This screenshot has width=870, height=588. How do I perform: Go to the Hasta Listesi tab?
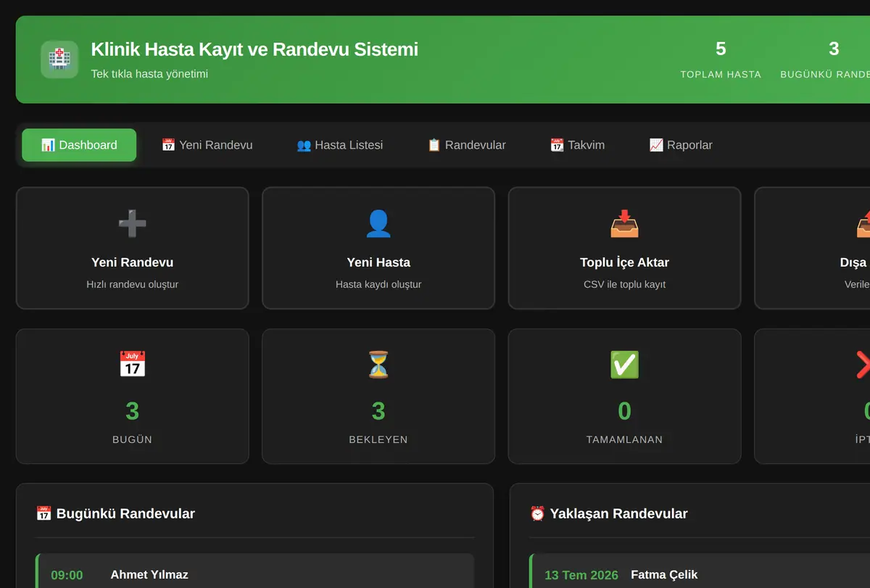340,145
